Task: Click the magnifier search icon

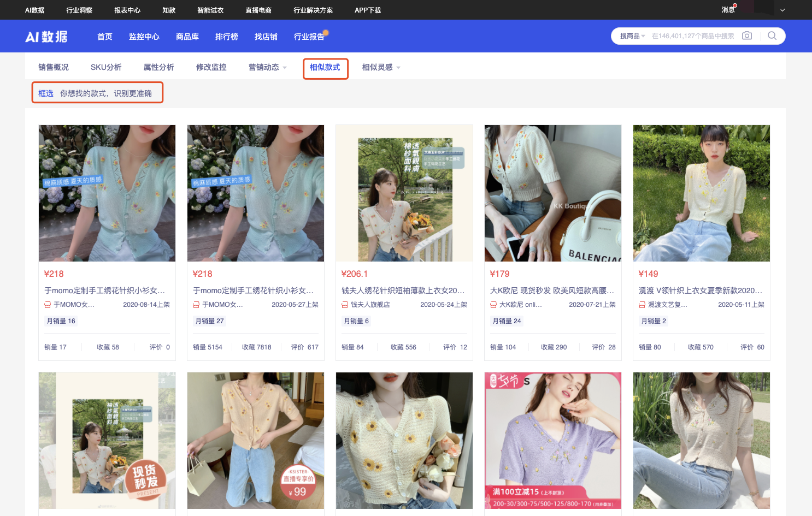Action: 772,35
